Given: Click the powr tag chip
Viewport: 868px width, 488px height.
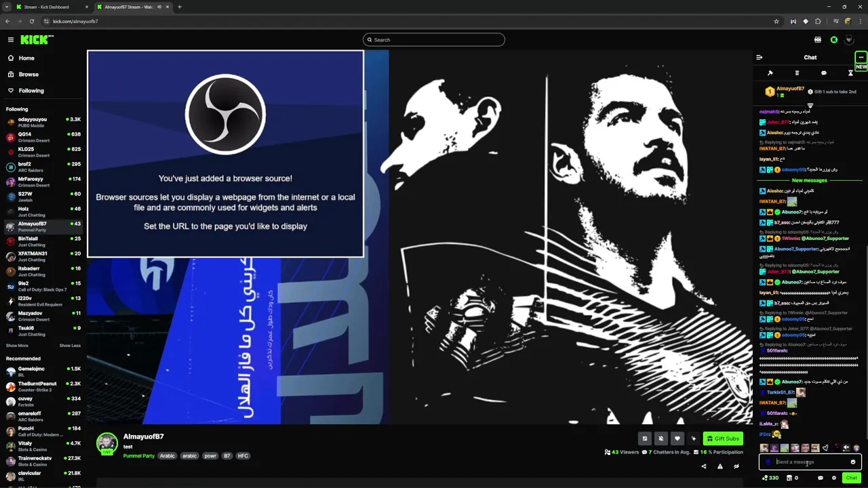Looking at the screenshot, I should [210, 456].
